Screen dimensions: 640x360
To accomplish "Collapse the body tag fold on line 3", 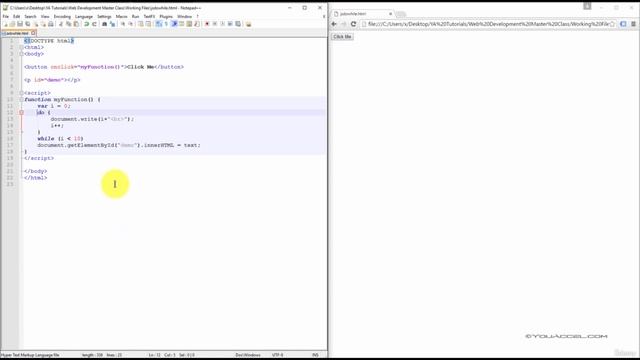I will tap(21, 54).
